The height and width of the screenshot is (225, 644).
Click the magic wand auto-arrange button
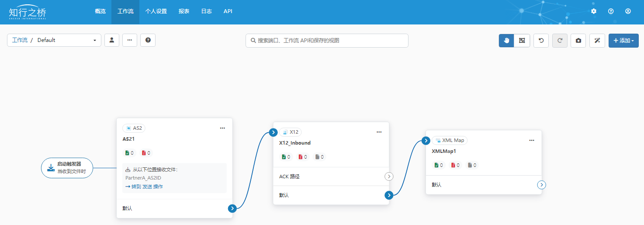[597, 41]
